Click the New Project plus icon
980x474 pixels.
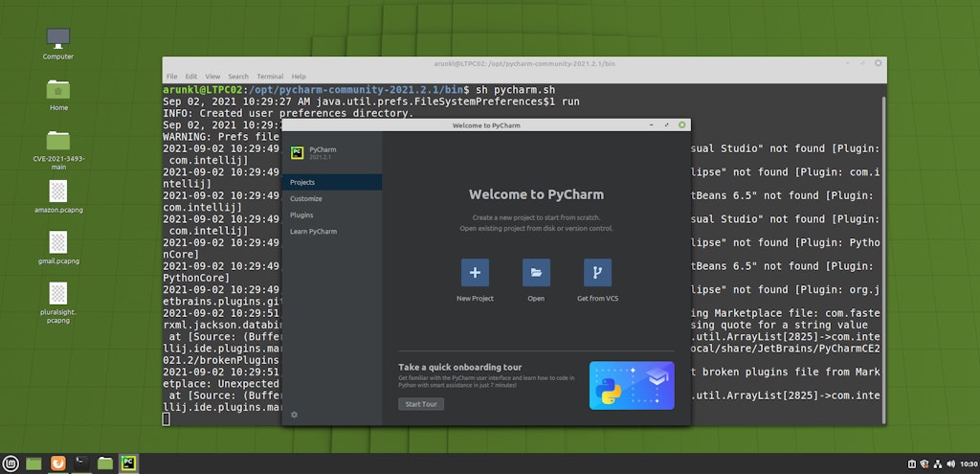coord(475,273)
